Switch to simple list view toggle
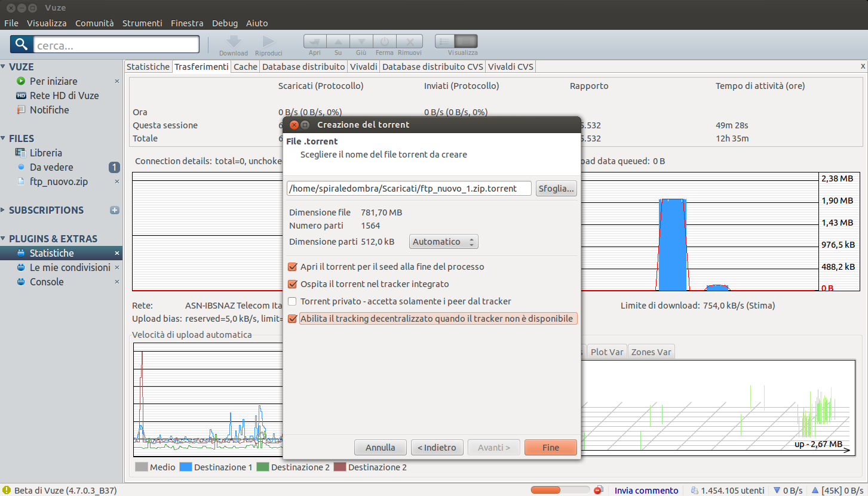 [x=445, y=42]
